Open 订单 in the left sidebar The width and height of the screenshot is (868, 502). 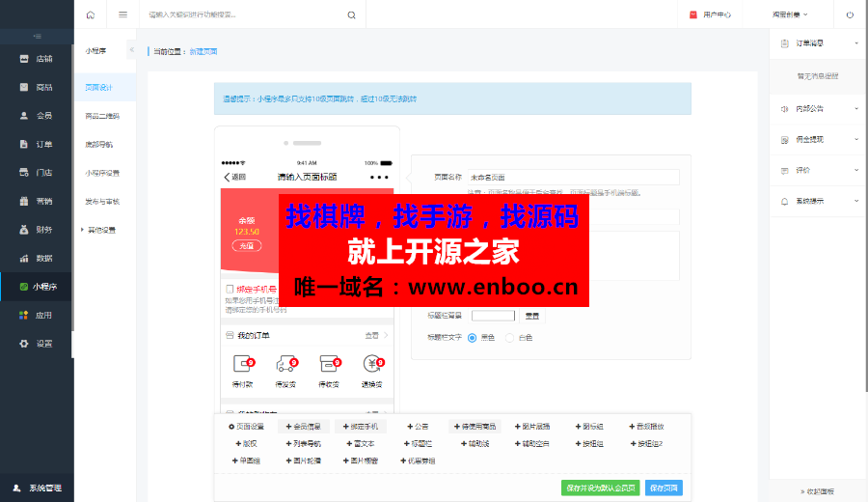click(x=37, y=144)
